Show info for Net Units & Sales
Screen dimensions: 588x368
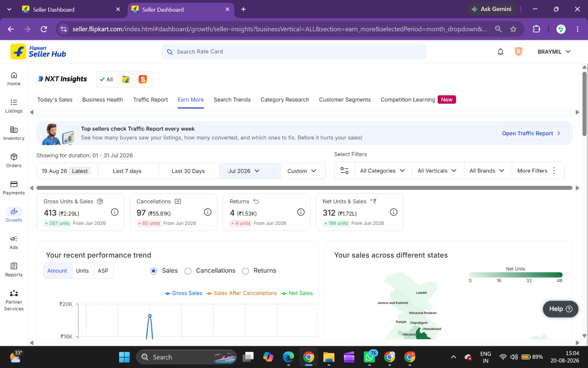tap(394, 212)
